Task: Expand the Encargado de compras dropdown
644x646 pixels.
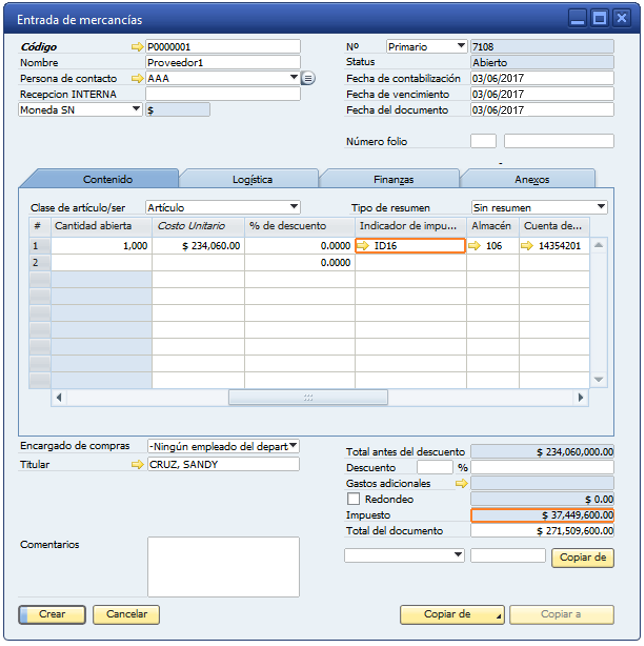Action: pos(293,446)
